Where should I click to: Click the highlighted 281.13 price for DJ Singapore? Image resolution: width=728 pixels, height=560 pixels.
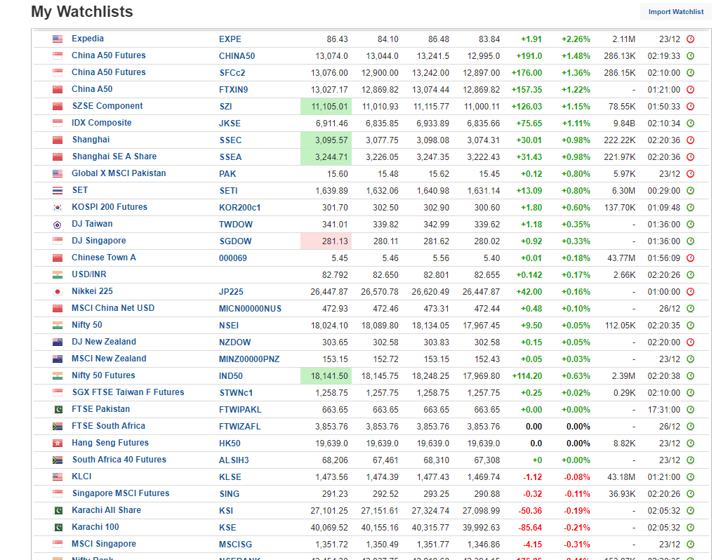[x=326, y=241]
